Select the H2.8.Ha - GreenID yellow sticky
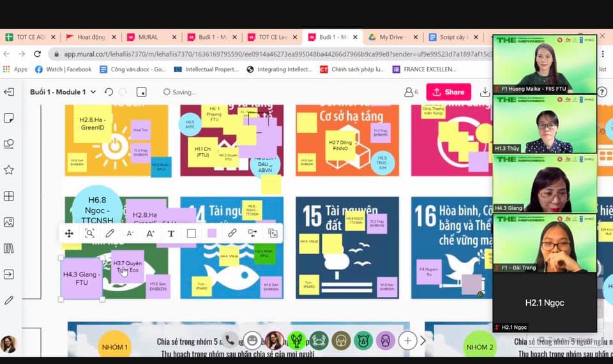Image resolution: width=613 pixels, height=364 pixels. pos(92,123)
